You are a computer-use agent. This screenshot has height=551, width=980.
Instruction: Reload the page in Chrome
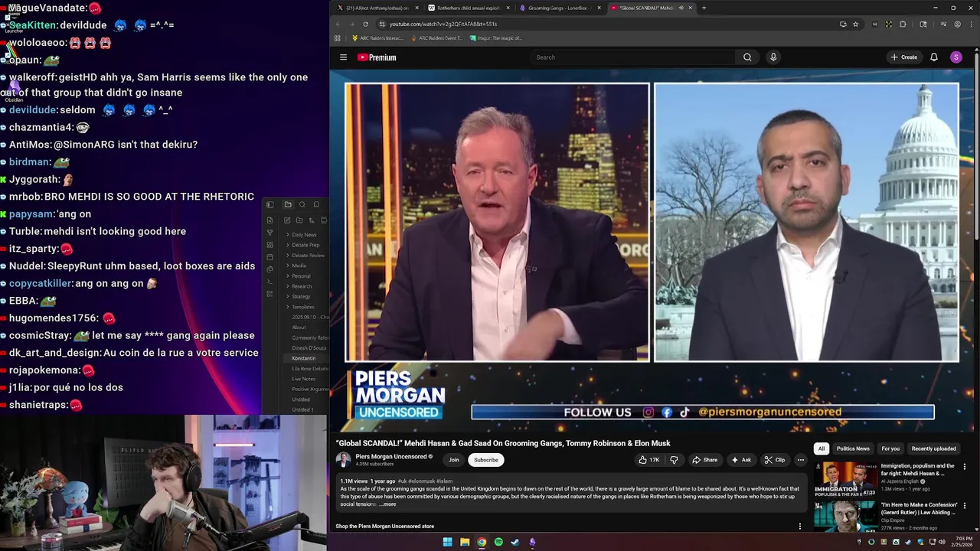(x=365, y=24)
